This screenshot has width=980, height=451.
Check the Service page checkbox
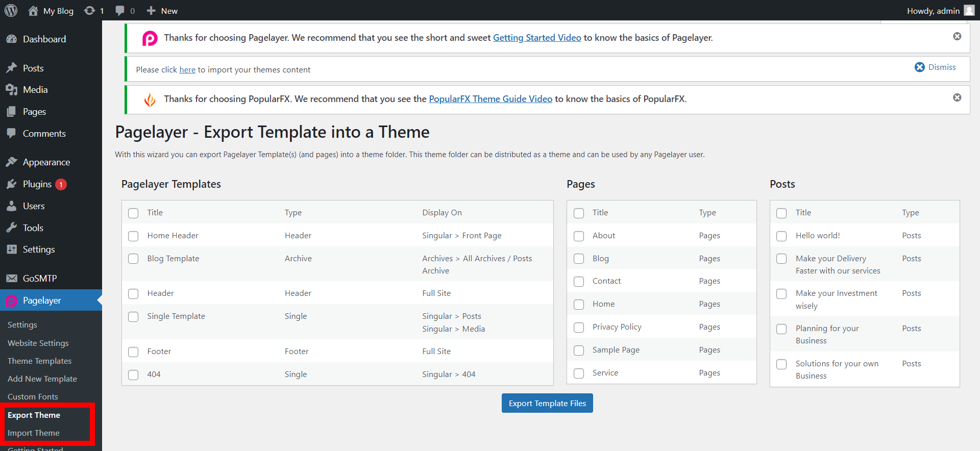pos(579,373)
